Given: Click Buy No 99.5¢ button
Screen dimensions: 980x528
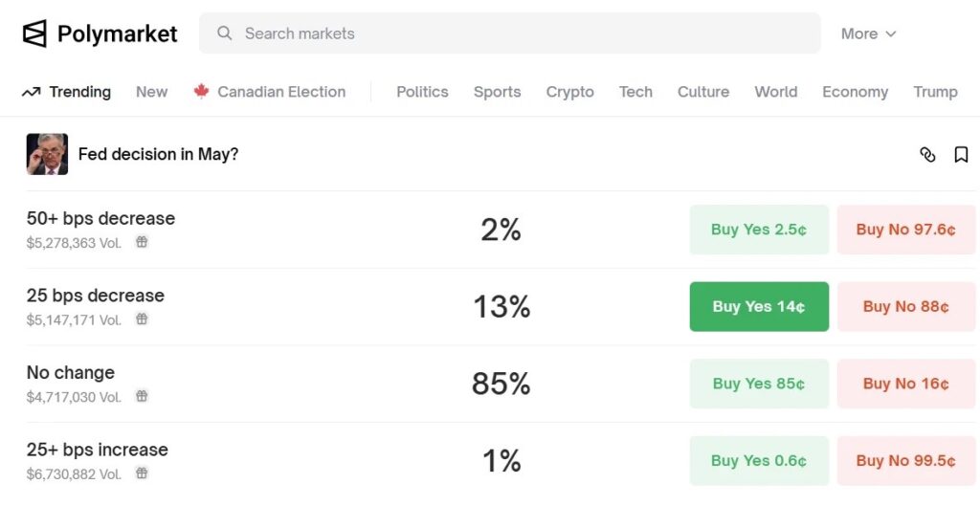Looking at the screenshot, I should (905, 461).
